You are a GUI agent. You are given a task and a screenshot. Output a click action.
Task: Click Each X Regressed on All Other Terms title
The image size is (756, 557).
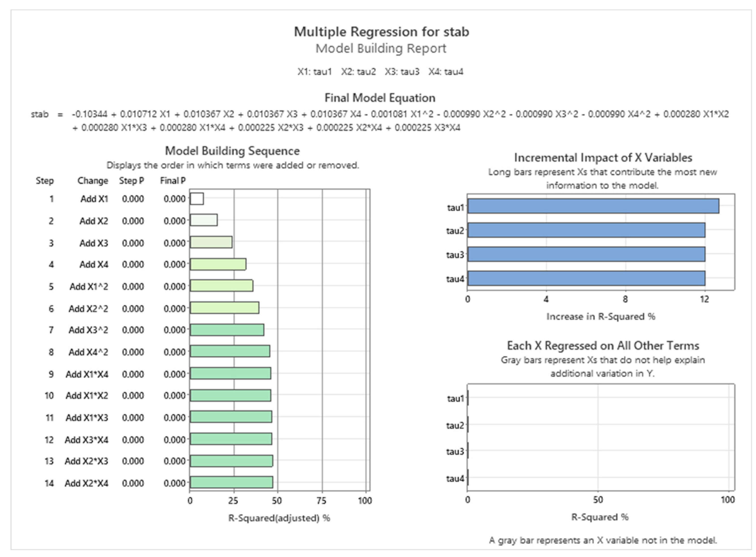pos(603,345)
